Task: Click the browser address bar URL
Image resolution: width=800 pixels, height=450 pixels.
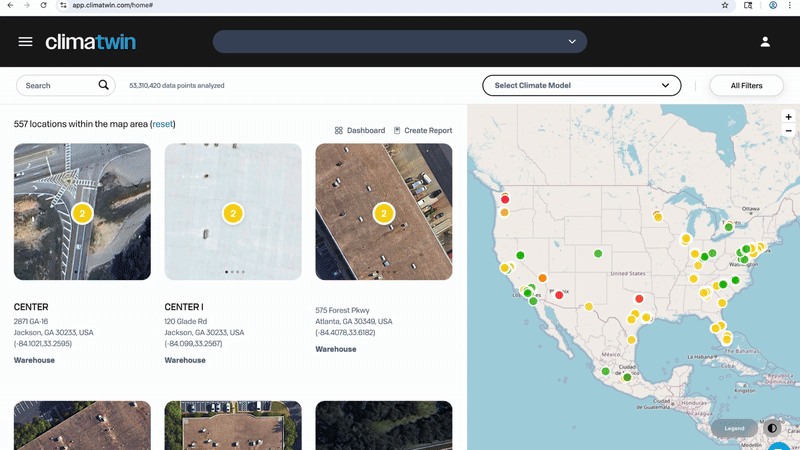Action: coord(113,5)
